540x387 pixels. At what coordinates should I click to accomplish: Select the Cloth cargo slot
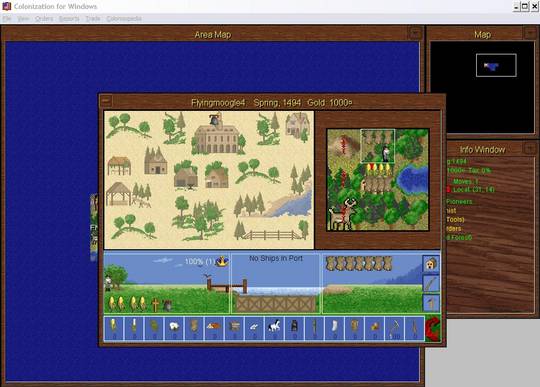[x=334, y=328]
